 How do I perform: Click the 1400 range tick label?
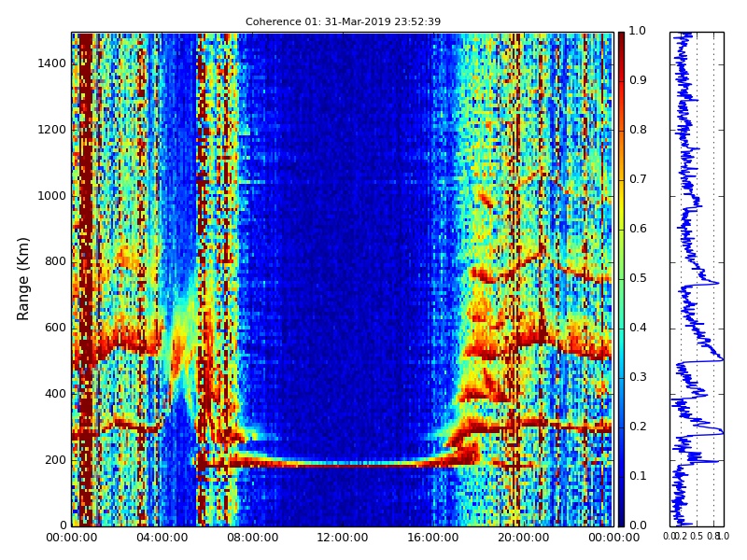[52, 63]
